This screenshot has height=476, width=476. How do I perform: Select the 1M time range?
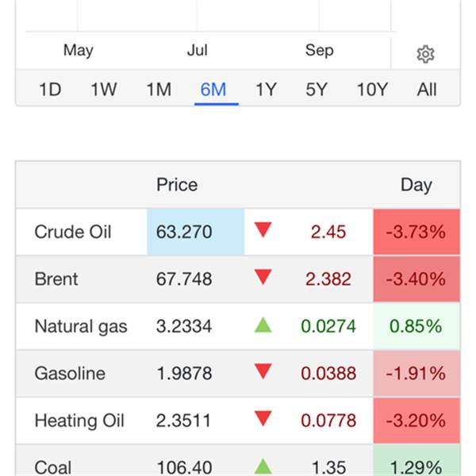pyautogui.click(x=159, y=90)
